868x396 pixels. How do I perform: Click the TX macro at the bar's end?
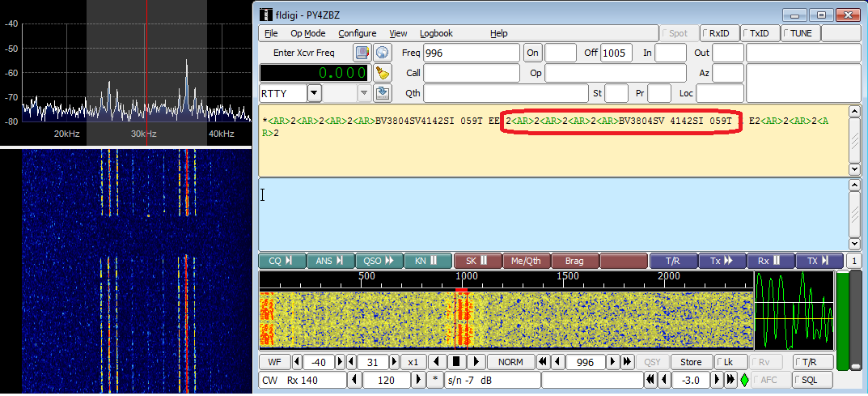tap(819, 261)
